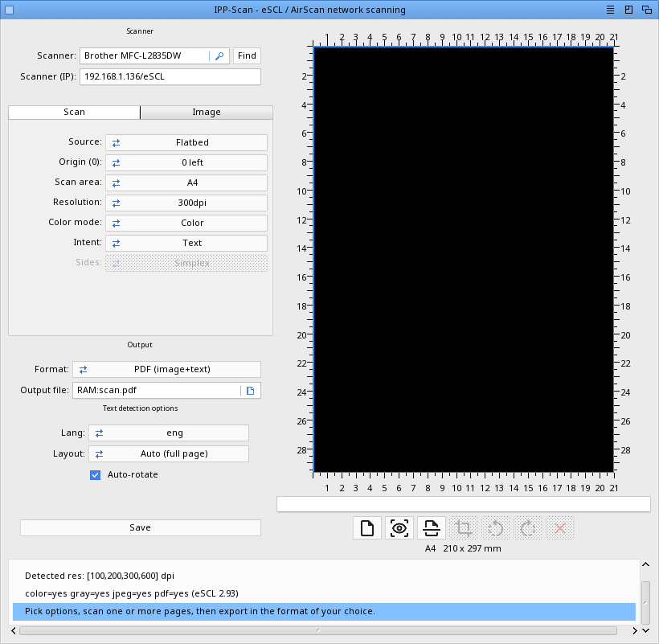The image size is (659, 644).
Task: Click the window depth gadget
Action: [647, 10]
